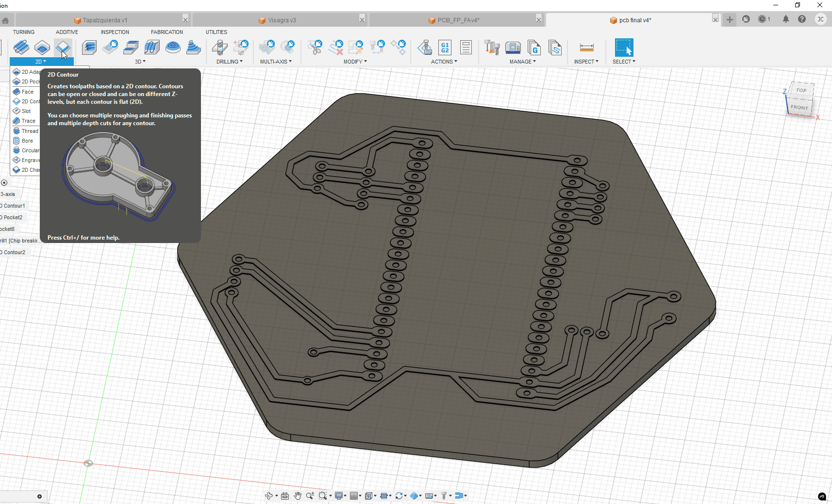Select the 3D Scallop toolpath icon

pos(173,48)
